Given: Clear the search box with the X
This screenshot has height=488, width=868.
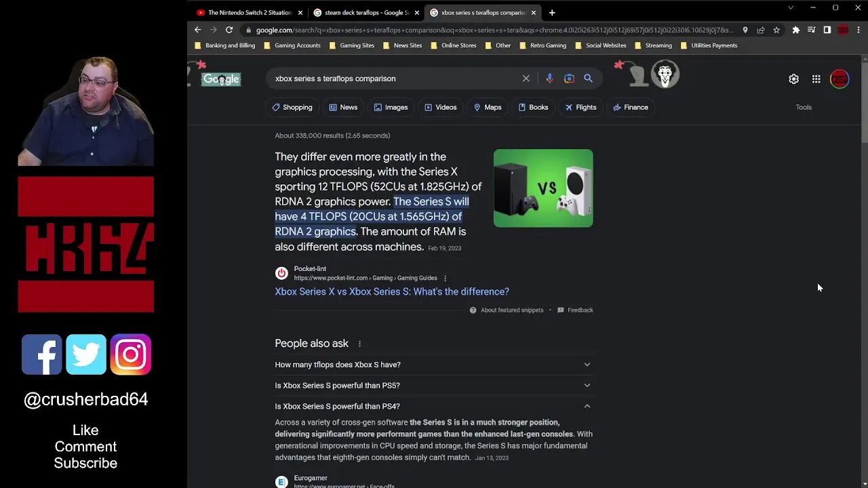Looking at the screenshot, I should click(x=526, y=79).
